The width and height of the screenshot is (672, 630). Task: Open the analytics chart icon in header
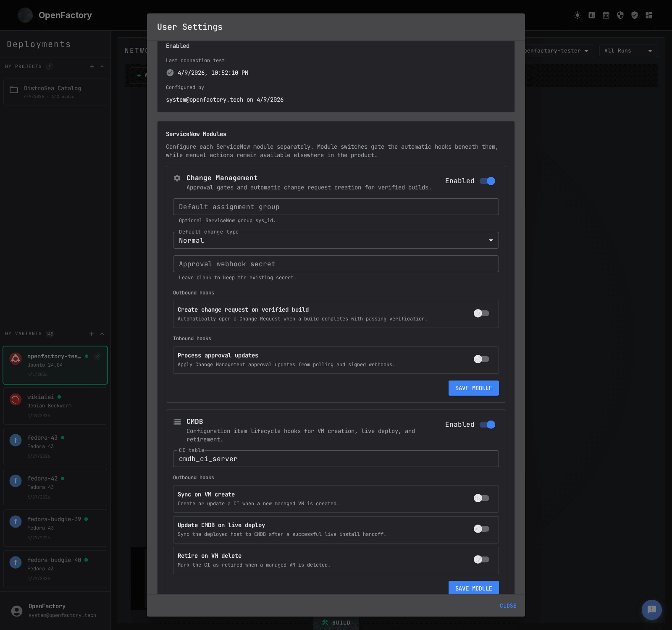592,15
